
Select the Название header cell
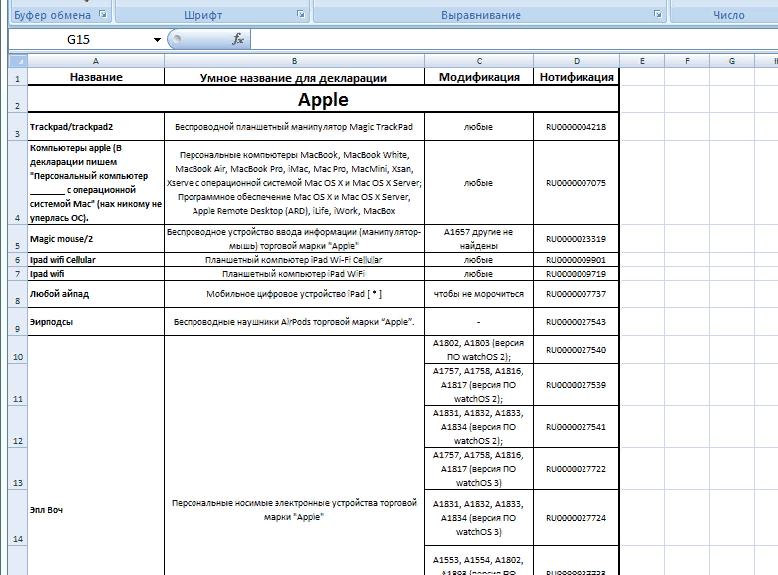[96, 77]
